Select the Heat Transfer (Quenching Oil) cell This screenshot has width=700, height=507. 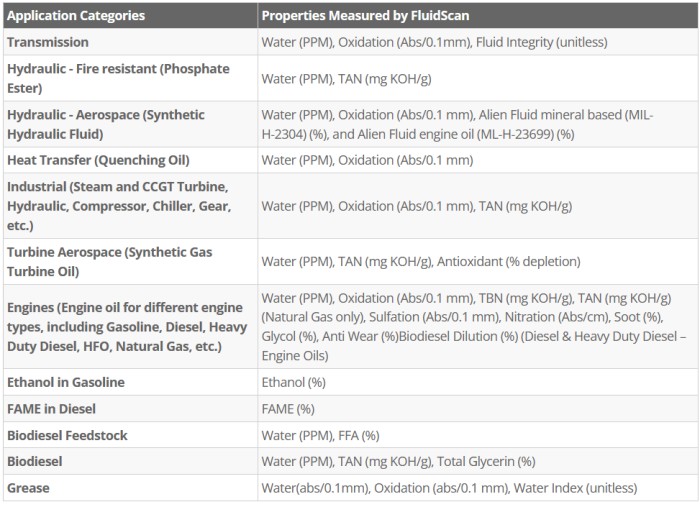[x=98, y=160]
